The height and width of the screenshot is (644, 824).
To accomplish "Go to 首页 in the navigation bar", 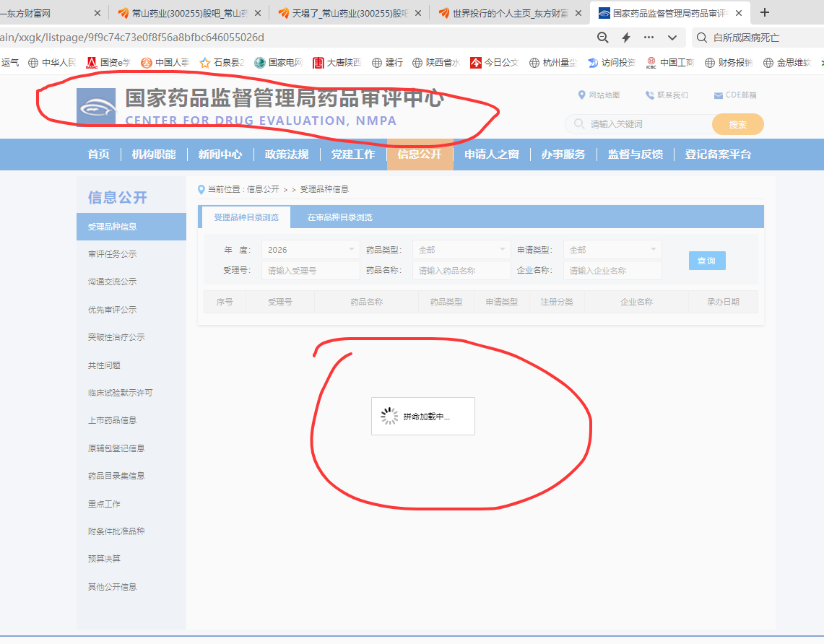I will (99, 155).
